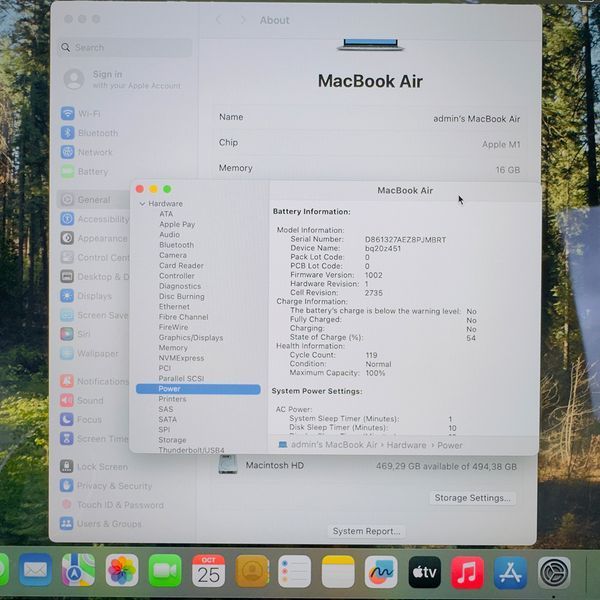Select NVMExpress in hardware list

(181, 358)
